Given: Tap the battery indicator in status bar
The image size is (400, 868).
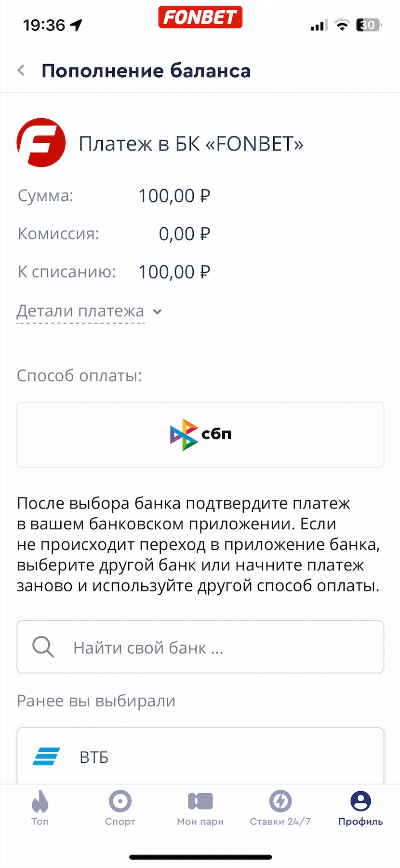Looking at the screenshot, I should pos(368,25).
